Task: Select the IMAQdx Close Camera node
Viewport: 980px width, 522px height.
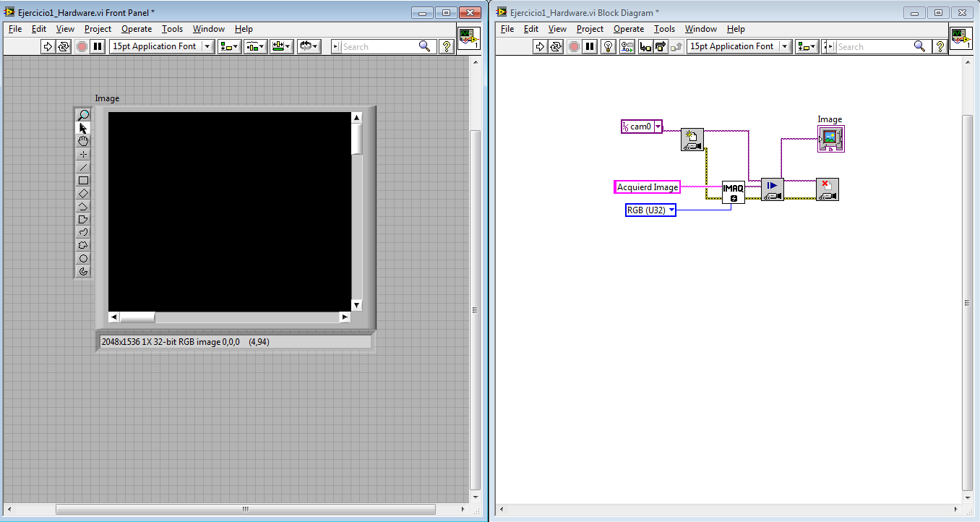Action: point(827,189)
